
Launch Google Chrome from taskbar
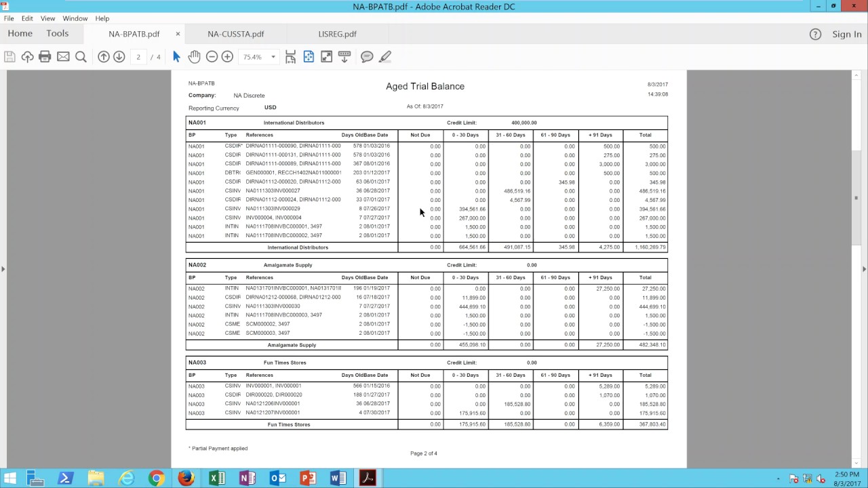156,479
